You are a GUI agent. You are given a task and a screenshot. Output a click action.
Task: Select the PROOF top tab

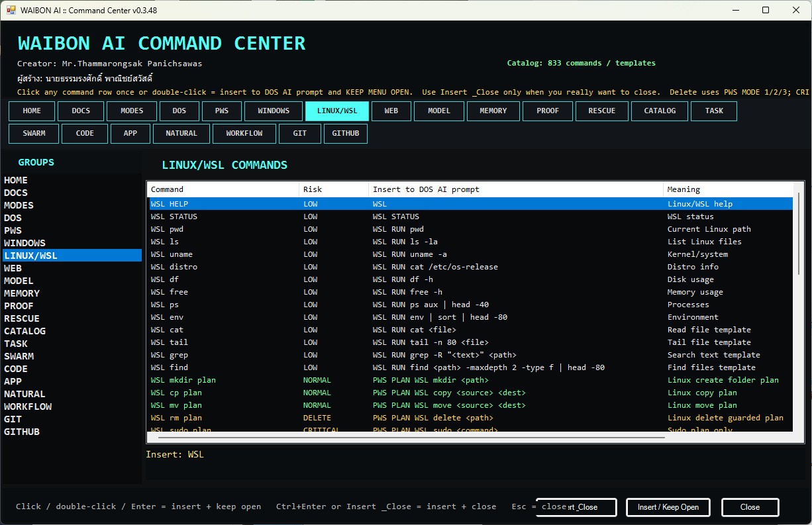click(x=548, y=111)
